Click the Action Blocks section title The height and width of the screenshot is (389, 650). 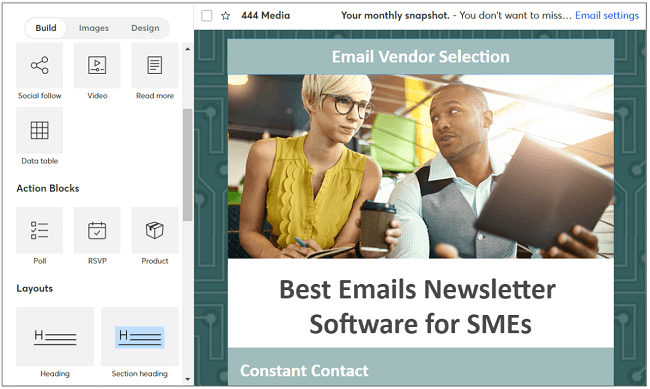pos(48,188)
